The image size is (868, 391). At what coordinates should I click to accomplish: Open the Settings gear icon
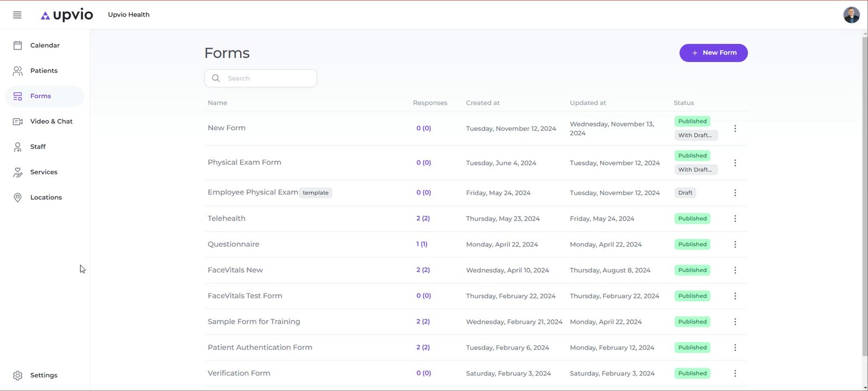[x=17, y=375]
